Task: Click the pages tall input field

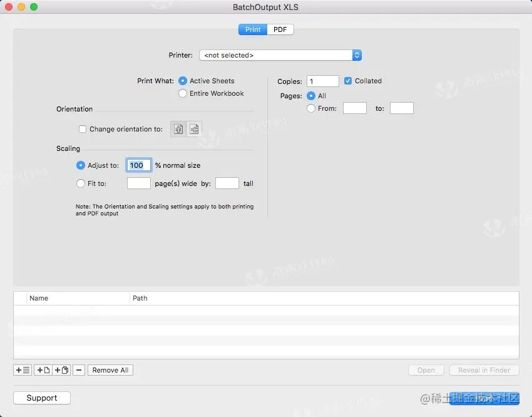Action: (227, 183)
